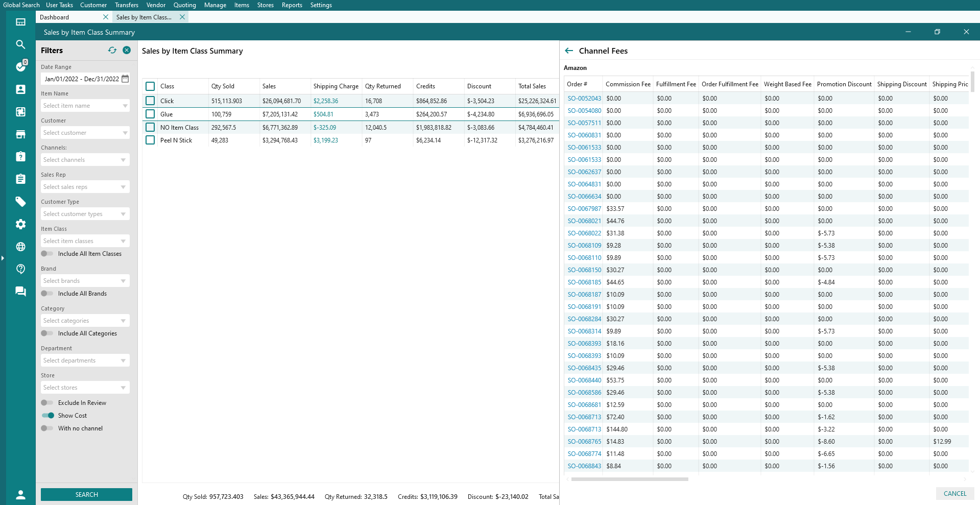Open the date range calendar picker

click(125, 79)
